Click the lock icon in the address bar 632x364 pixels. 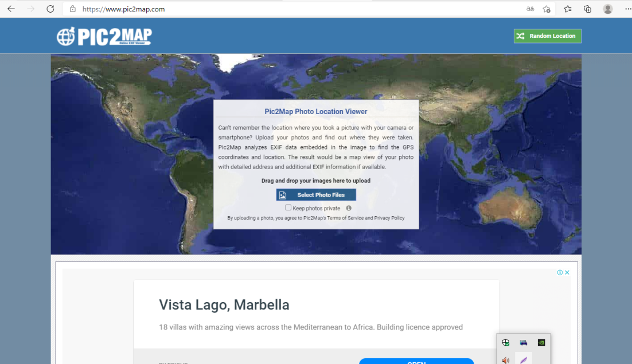(72, 9)
